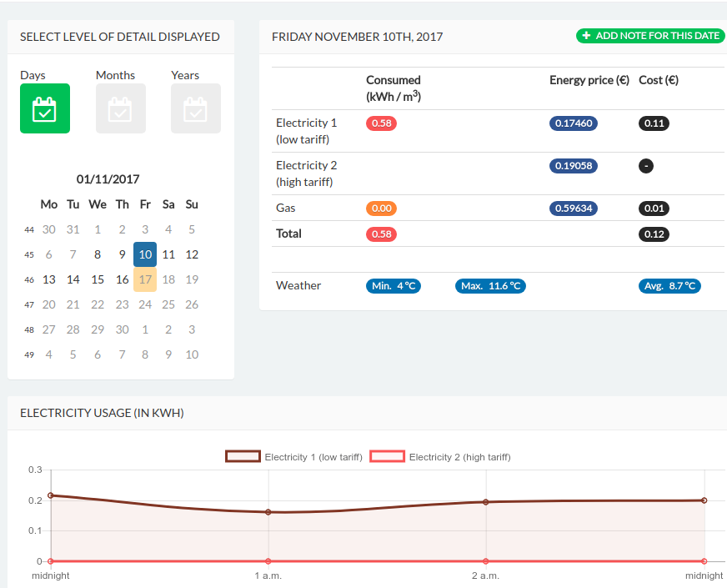Viewport: 727px width, 588px height.
Task: Click the 0.58 Electricity 1 consumed badge
Action: (381, 123)
